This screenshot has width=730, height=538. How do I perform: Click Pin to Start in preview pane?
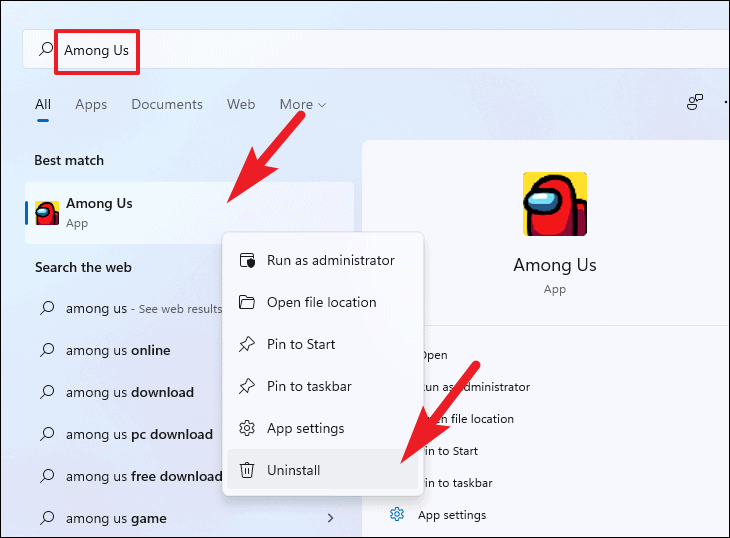tap(451, 451)
